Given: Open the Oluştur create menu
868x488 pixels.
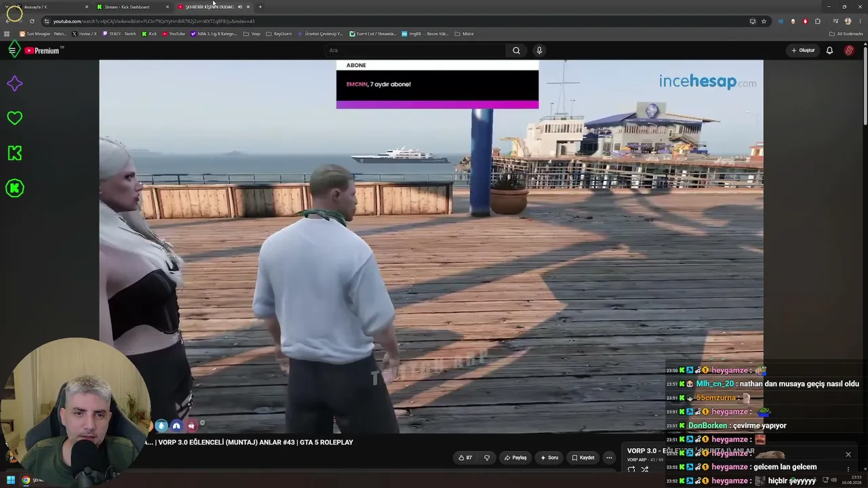Looking at the screenshot, I should [803, 50].
